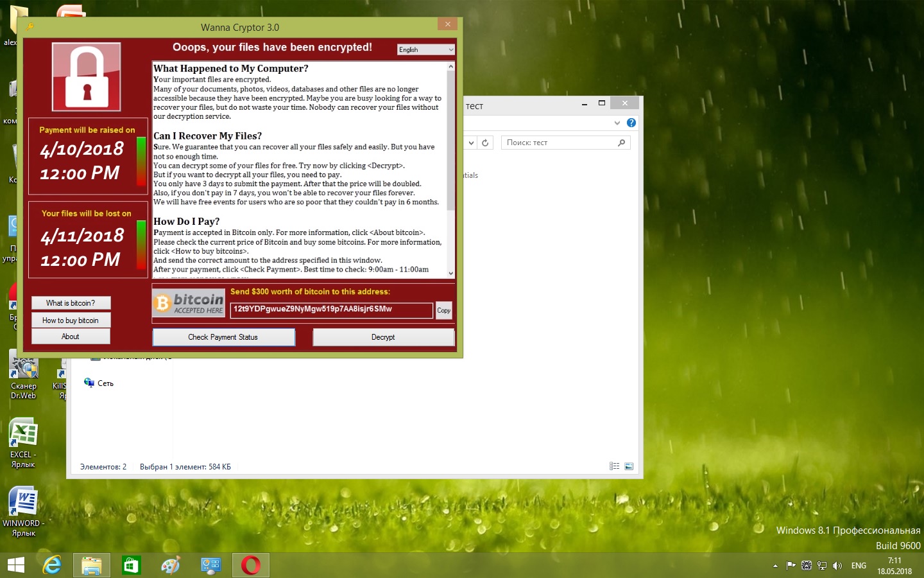Select the EXCEL shortcut on the desktop
Viewport: 924px width, 578px height.
(x=23, y=444)
